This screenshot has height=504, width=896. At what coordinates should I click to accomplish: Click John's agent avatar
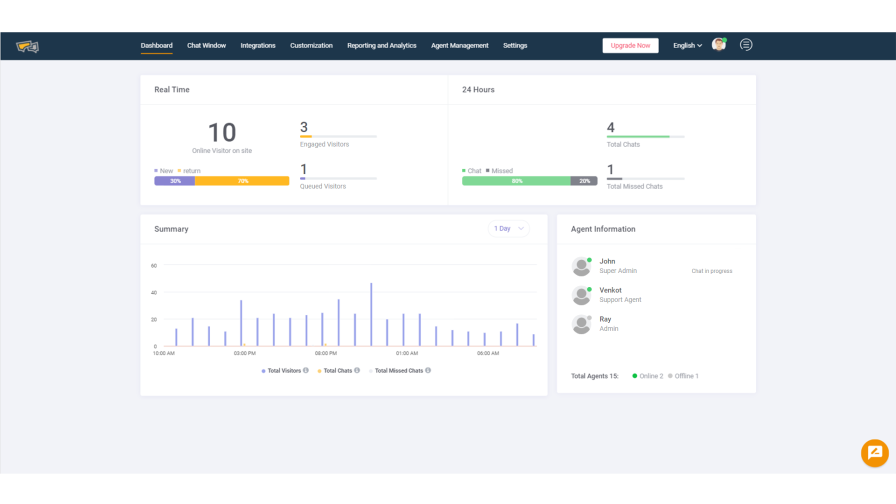(581, 266)
